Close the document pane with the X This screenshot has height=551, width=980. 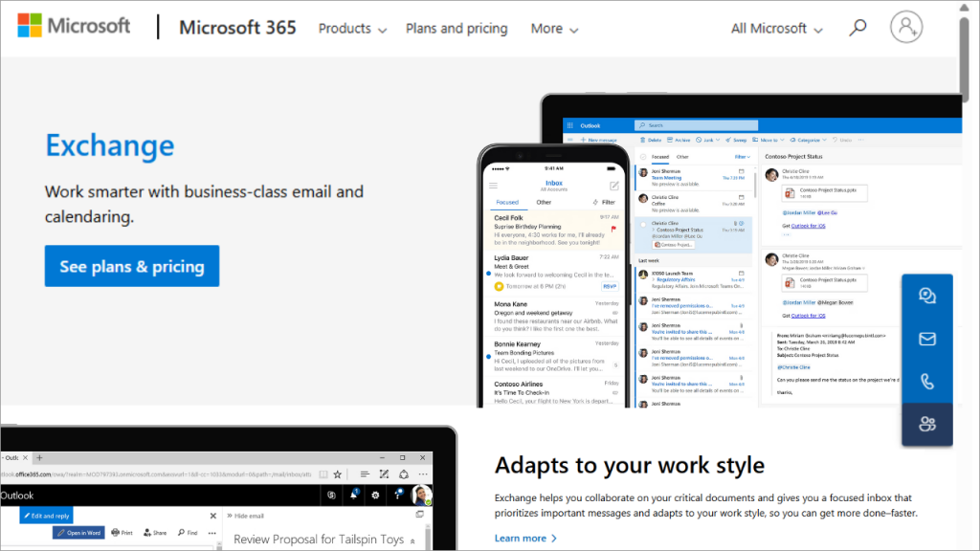tap(213, 516)
